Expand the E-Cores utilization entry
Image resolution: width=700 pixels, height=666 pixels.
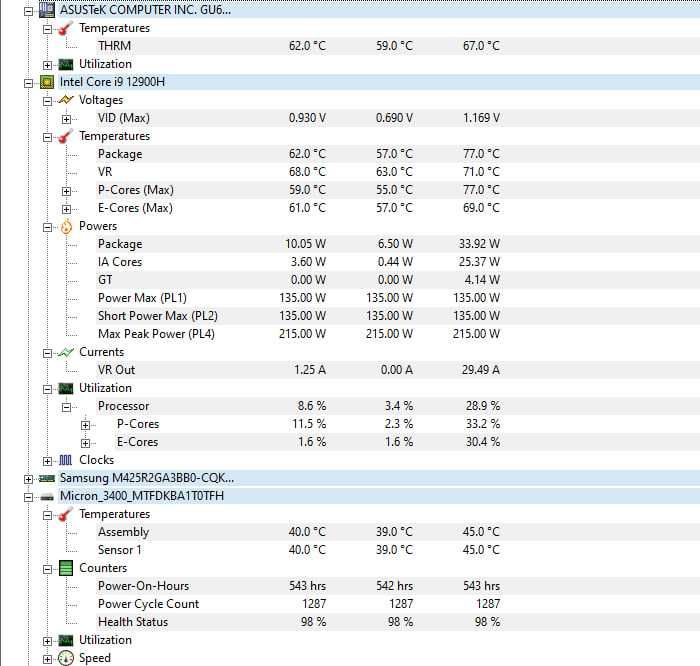tap(85, 443)
